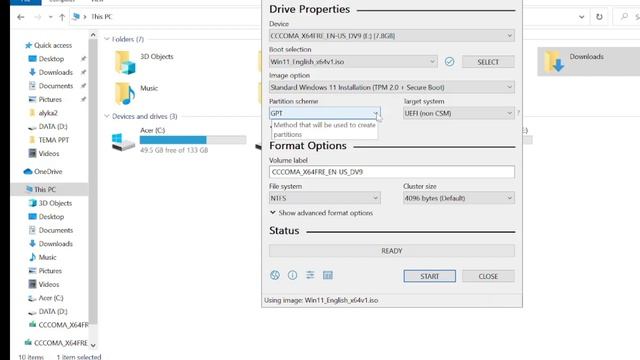Open Cluster size dropdown

[x=458, y=198]
